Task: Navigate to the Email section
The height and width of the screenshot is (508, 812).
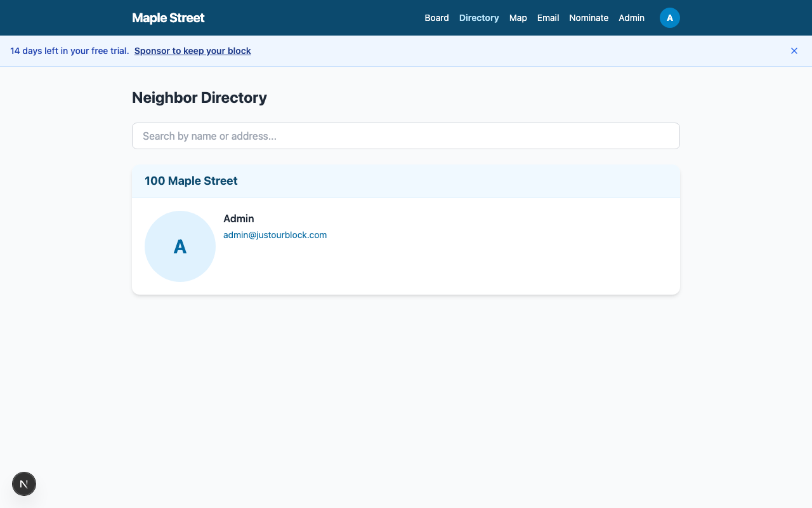Action: pyautogui.click(x=548, y=18)
